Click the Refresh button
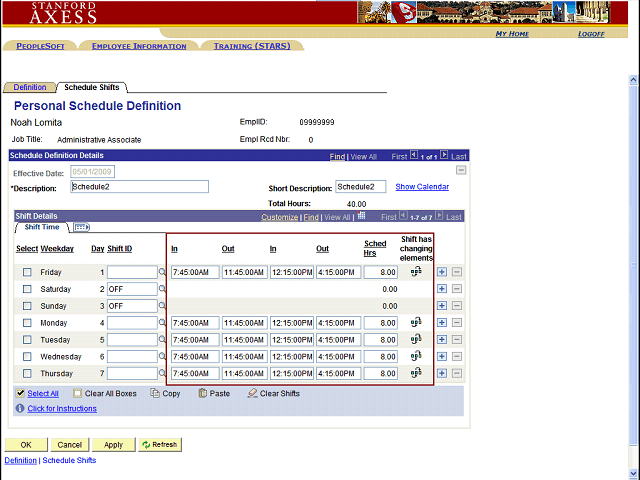Image resolution: width=640 pixels, height=480 pixels. [160, 444]
